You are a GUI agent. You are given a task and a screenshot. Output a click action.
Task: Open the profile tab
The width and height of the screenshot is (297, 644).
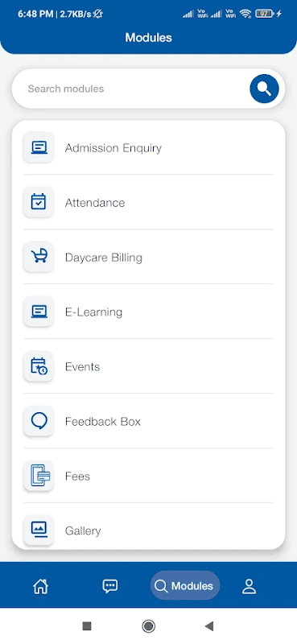tap(249, 586)
